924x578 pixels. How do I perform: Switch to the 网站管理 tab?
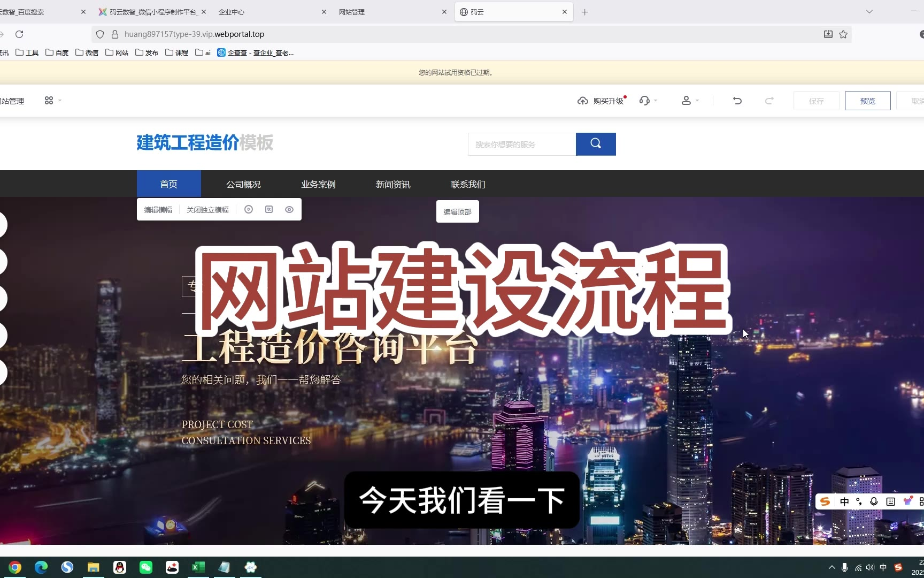click(393, 12)
